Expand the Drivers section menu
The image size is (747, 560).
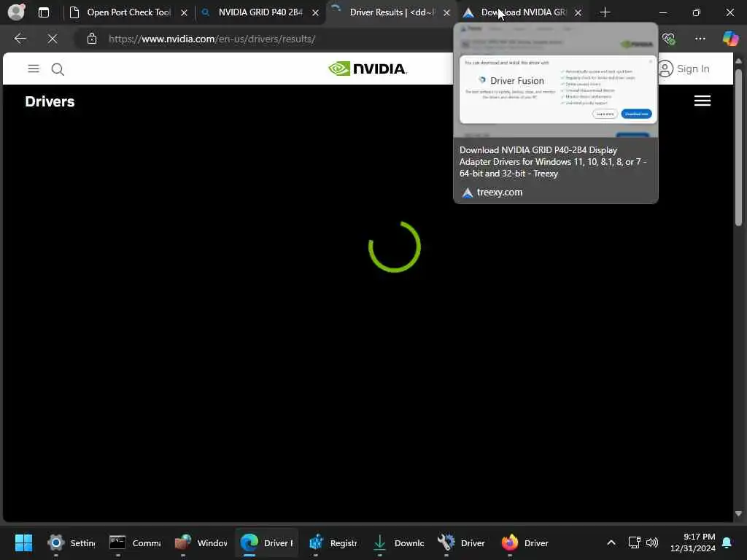[703, 101]
